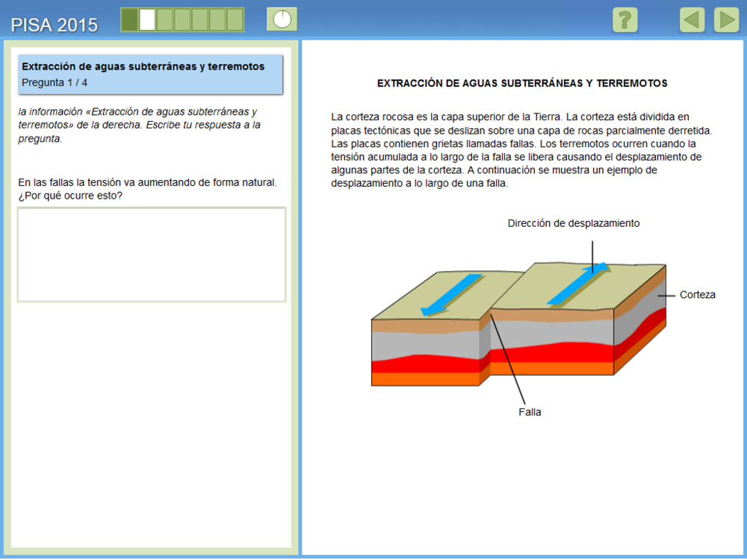Image resolution: width=747 pixels, height=560 pixels.
Task: Select the first dark green progress box
Action: coord(130,19)
